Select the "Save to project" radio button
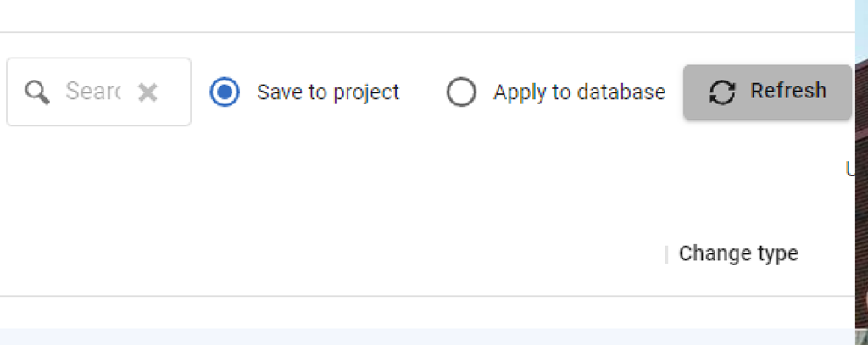Image resolution: width=868 pixels, height=345 pixels. click(225, 92)
